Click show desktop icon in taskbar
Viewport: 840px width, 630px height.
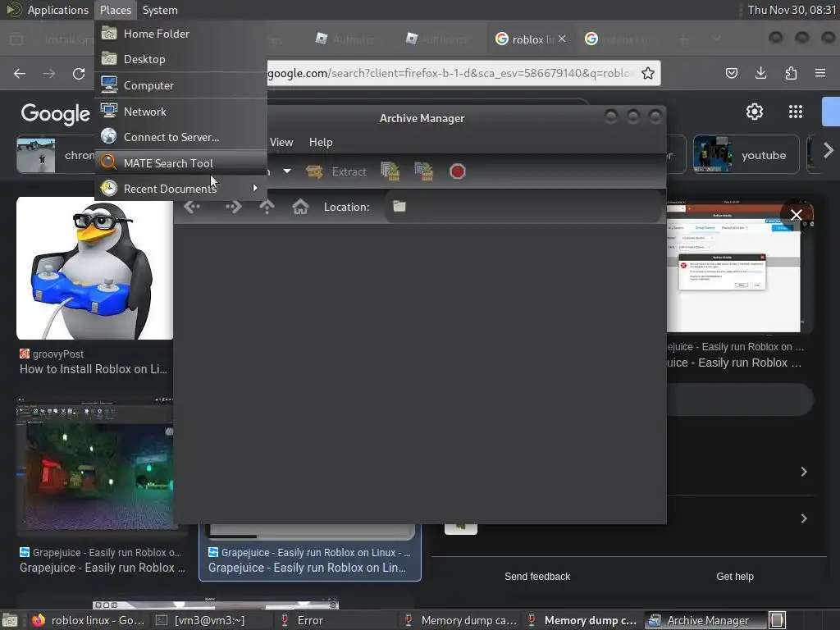pos(10,621)
